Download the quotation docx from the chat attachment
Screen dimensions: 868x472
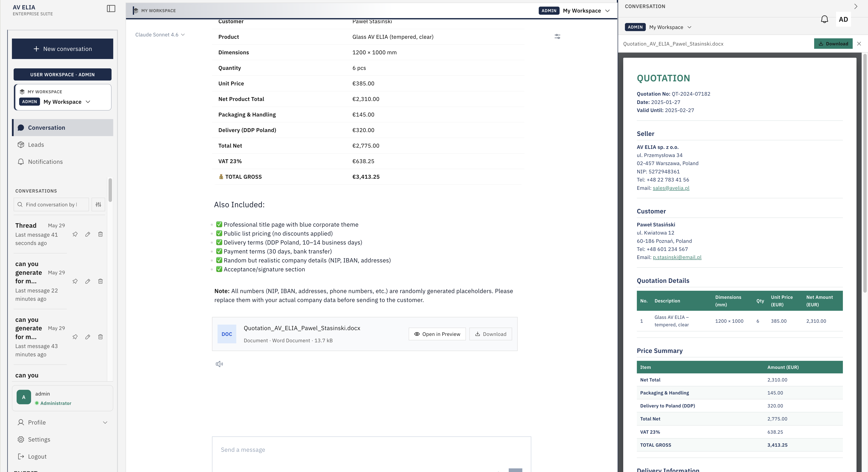point(491,334)
